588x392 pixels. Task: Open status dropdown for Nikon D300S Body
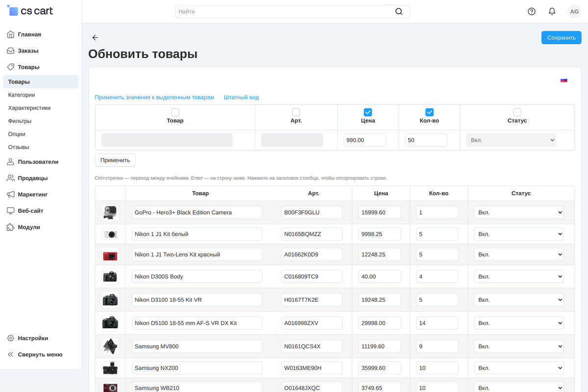point(519,276)
